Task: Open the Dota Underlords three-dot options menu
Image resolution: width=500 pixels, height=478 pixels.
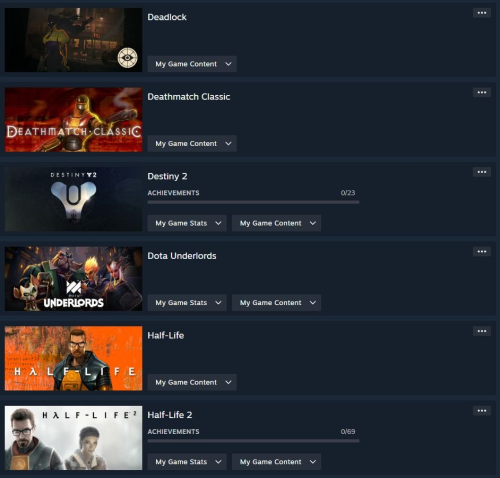Action: pyautogui.click(x=482, y=251)
